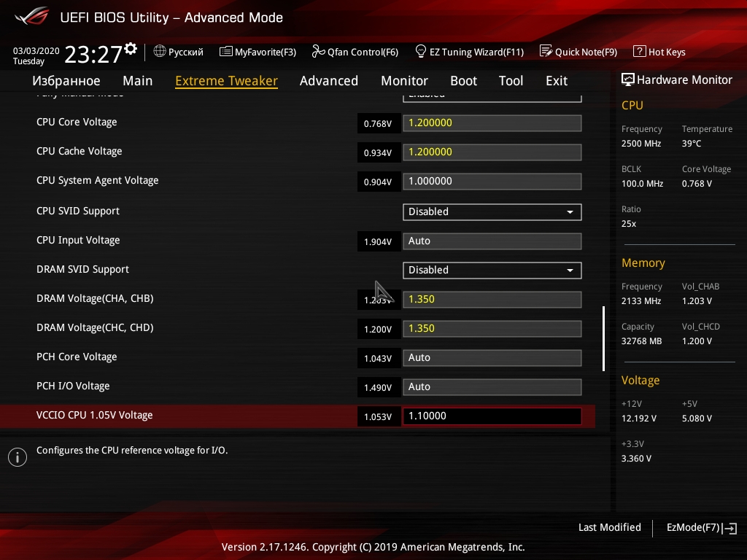Image resolution: width=747 pixels, height=560 pixels.
Task: Edit PCH Core Voltage field
Action: [492, 357]
